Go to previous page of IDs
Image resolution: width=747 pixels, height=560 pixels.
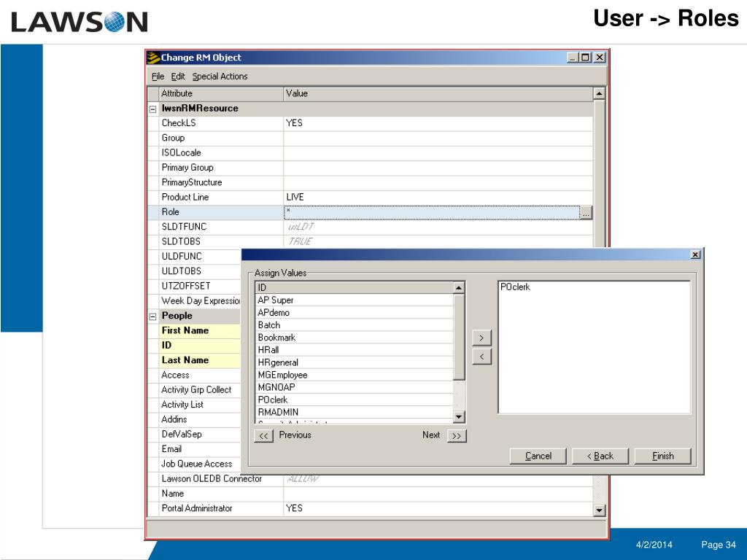pyautogui.click(x=263, y=436)
